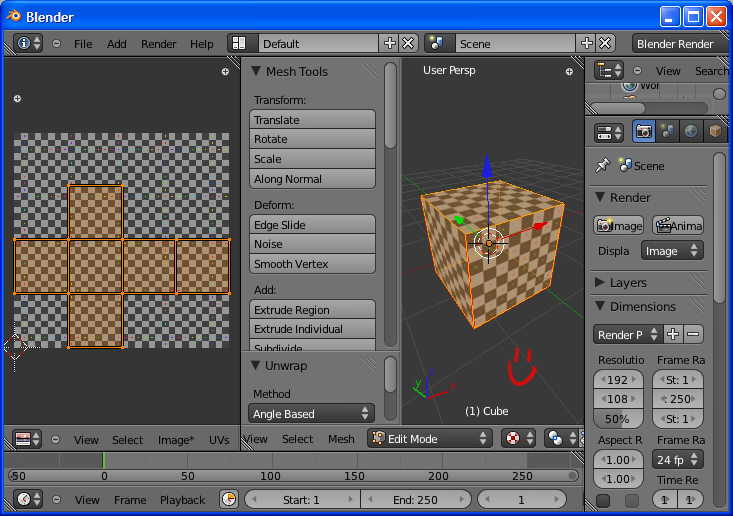The height and width of the screenshot is (516, 733).
Task: Open Angle Based unwrap method dropdown
Action: click(x=311, y=413)
